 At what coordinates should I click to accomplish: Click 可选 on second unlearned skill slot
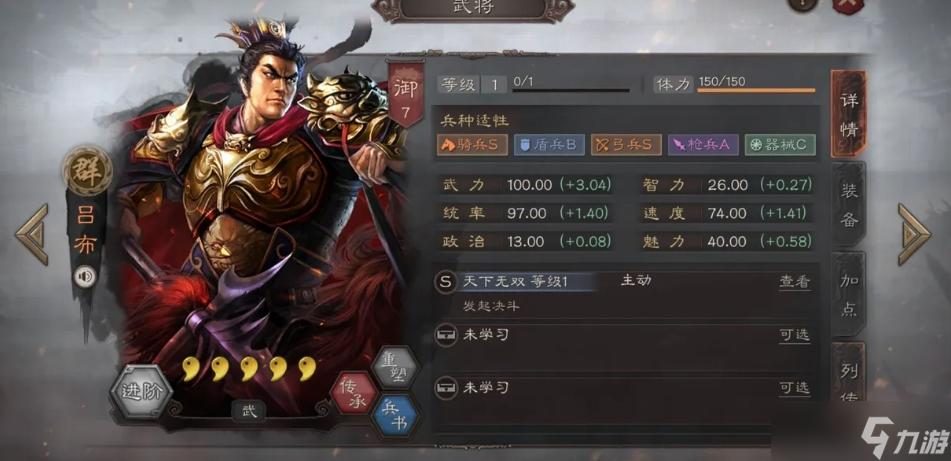pos(795,388)
